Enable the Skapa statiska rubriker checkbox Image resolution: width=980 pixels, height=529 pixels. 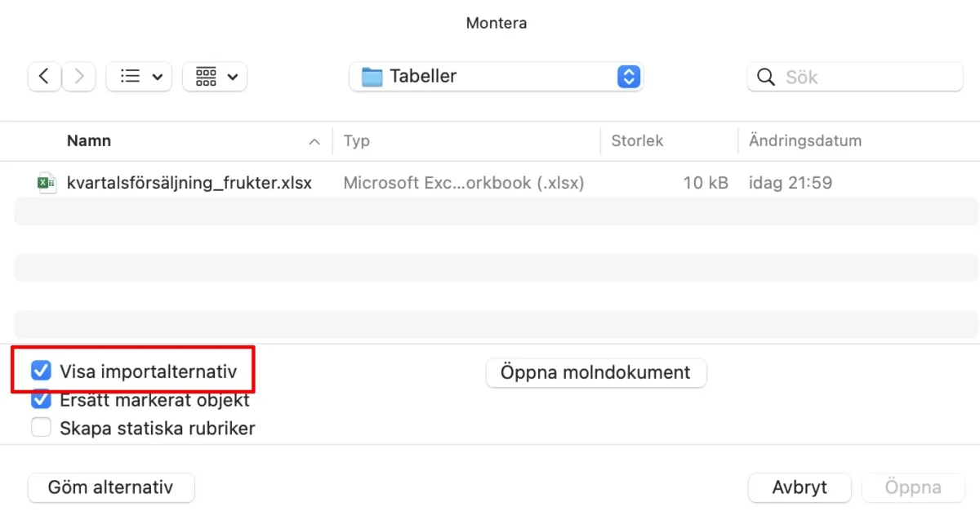[41, 428]
